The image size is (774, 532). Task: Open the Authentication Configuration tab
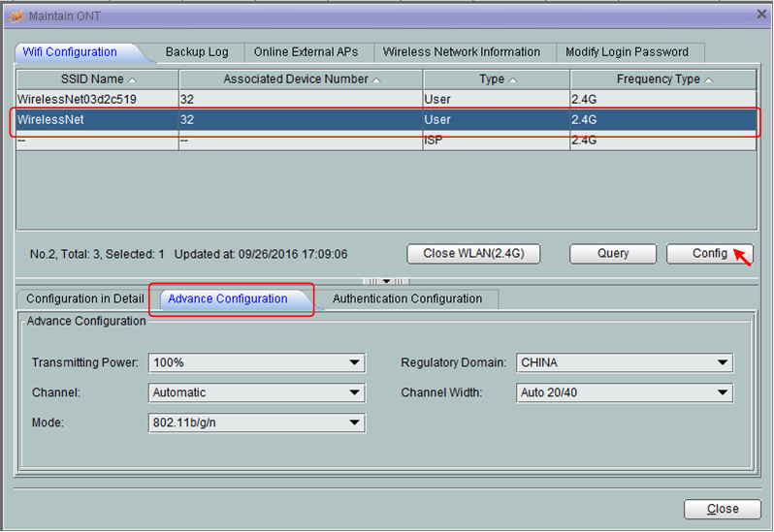[x=407, y=299]
